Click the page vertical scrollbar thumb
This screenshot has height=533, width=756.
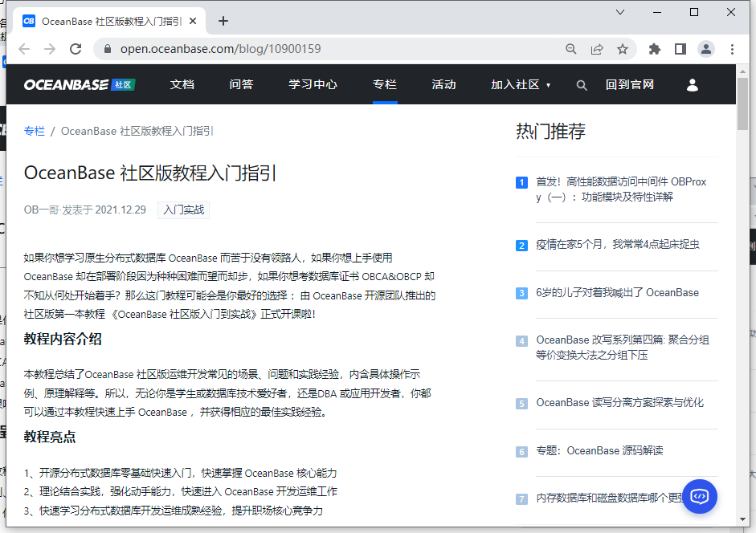(x=742, y=104)
